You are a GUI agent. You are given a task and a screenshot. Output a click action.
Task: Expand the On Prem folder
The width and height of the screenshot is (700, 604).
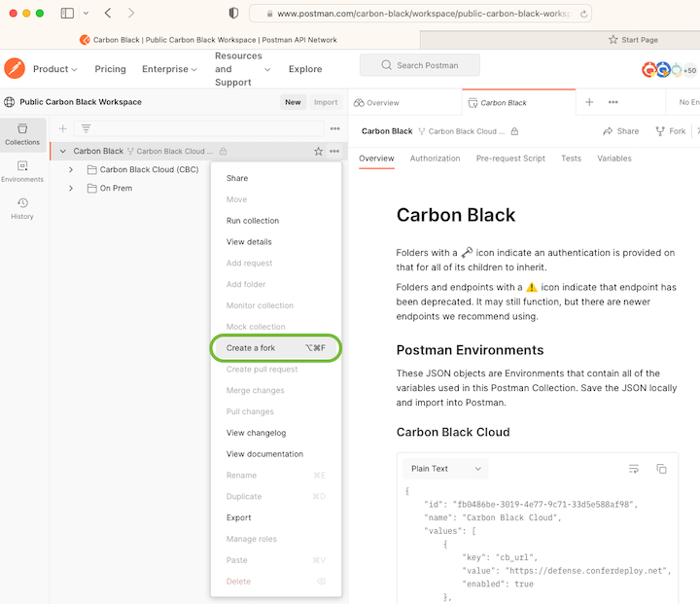tap(71, 189)
